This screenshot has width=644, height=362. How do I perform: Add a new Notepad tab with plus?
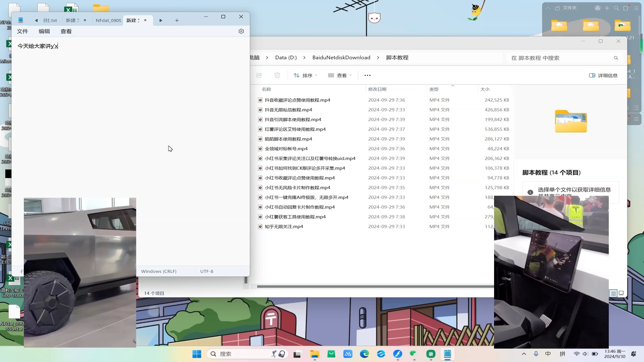tap(177, 20)
